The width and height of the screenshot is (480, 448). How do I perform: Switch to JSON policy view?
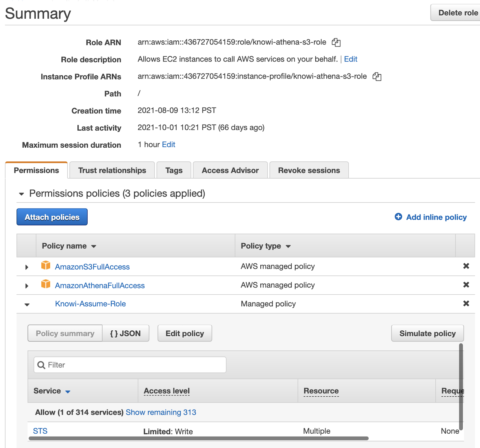pos(125,333)
